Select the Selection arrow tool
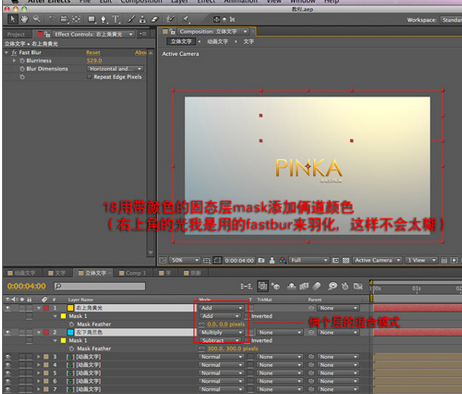Image resolution: width=462 pixels, height=394 pixels. point(12,19)
